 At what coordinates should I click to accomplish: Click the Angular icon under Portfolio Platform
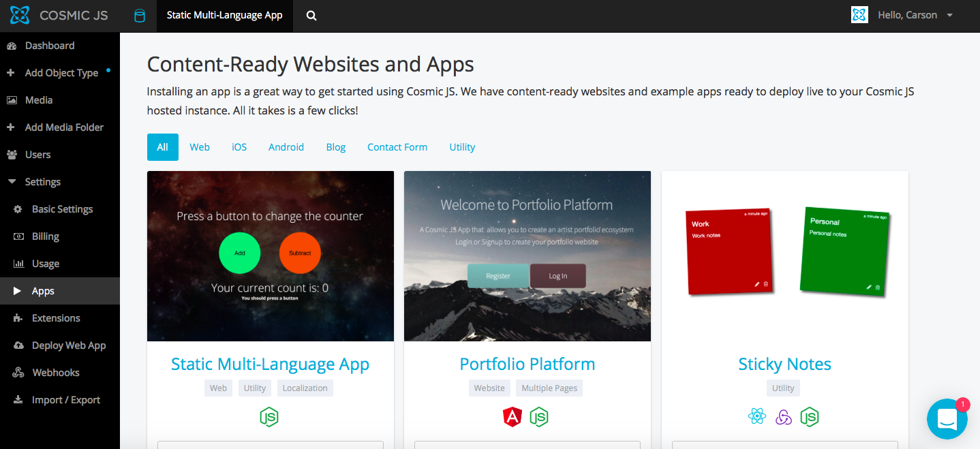[512, 417]
